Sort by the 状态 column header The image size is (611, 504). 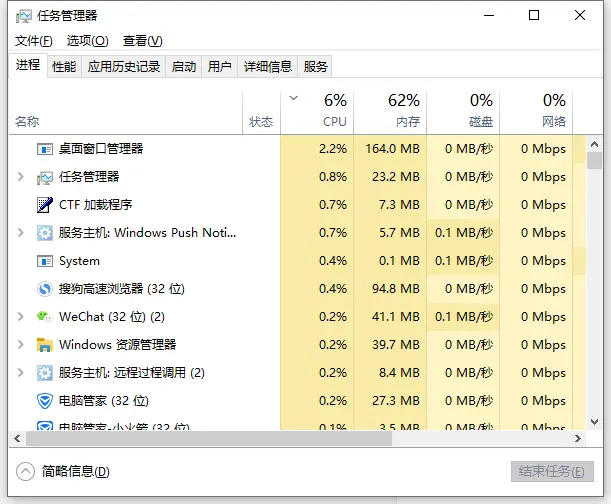(x=261, y=113)
